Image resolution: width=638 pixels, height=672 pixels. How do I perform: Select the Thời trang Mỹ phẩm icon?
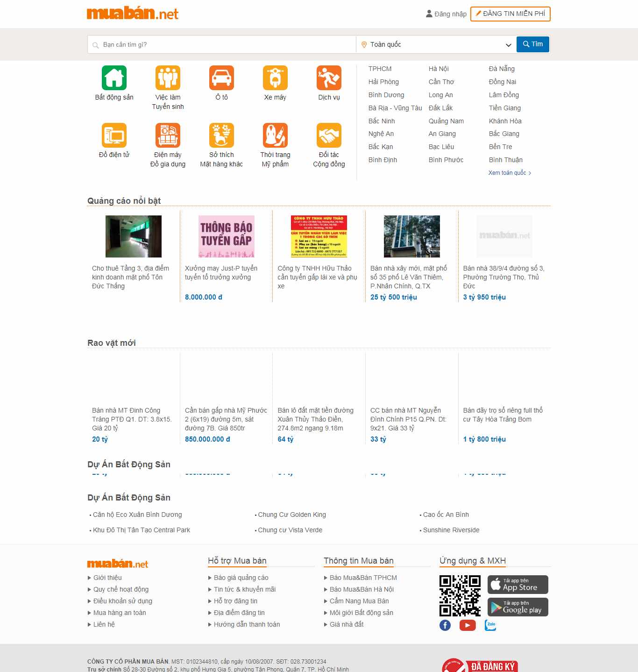click(x=276, y=136)
